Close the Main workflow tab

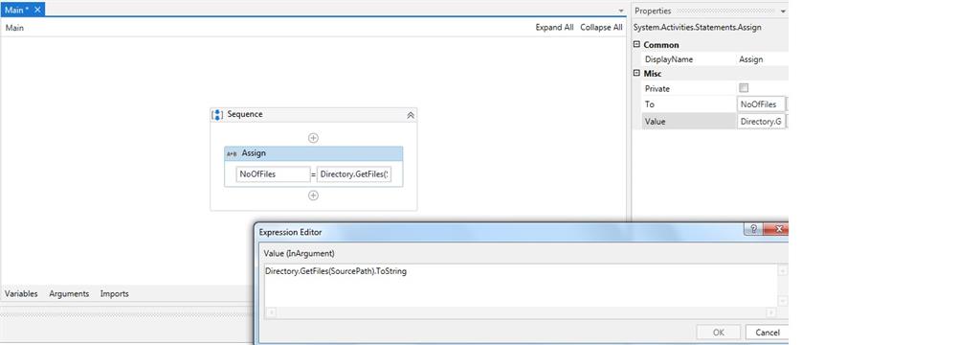click(37, 10)
